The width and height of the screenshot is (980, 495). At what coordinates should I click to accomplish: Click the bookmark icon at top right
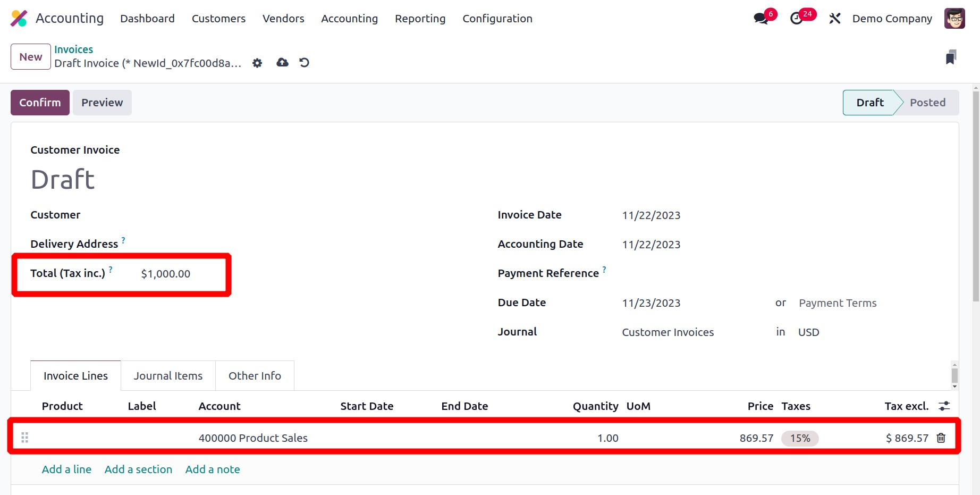tap(951, 57)
